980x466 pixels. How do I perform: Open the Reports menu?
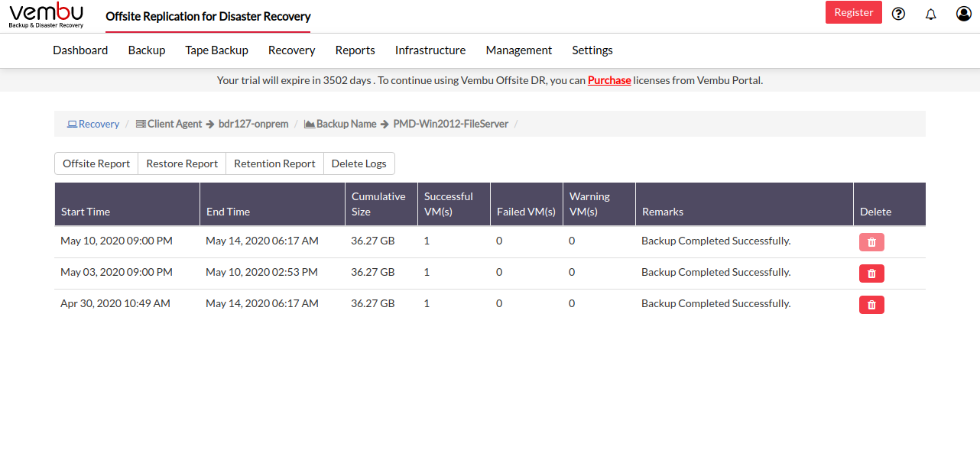coord(355,50)
